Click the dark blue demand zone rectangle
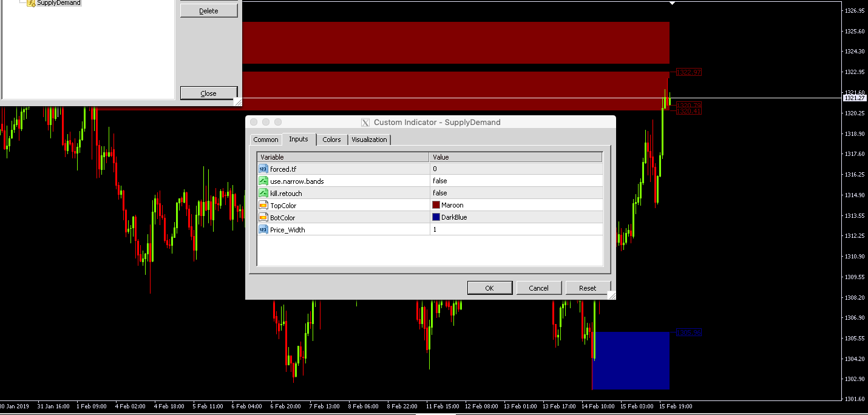 631,360
